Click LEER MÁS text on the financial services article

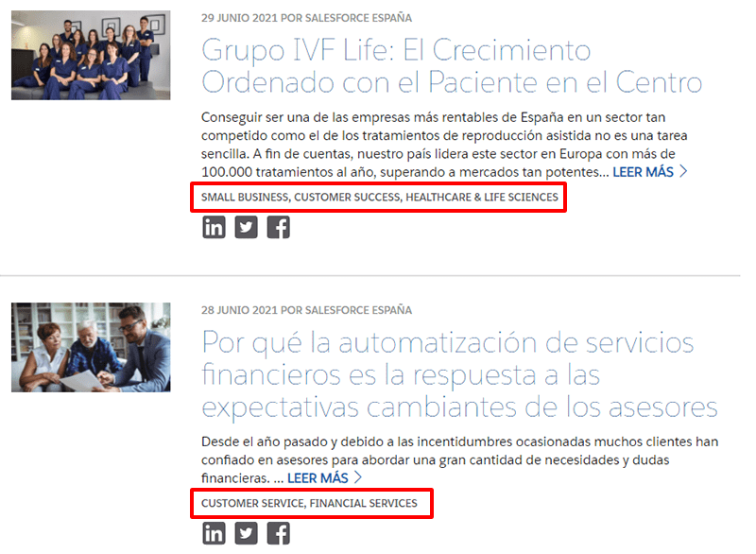318,478
